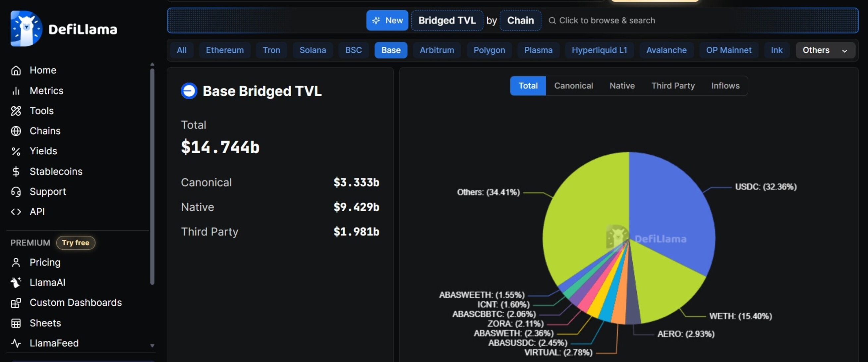Select the Yields percent icon
This screenshot has width=868, height=362.
(x=16, y=151)
